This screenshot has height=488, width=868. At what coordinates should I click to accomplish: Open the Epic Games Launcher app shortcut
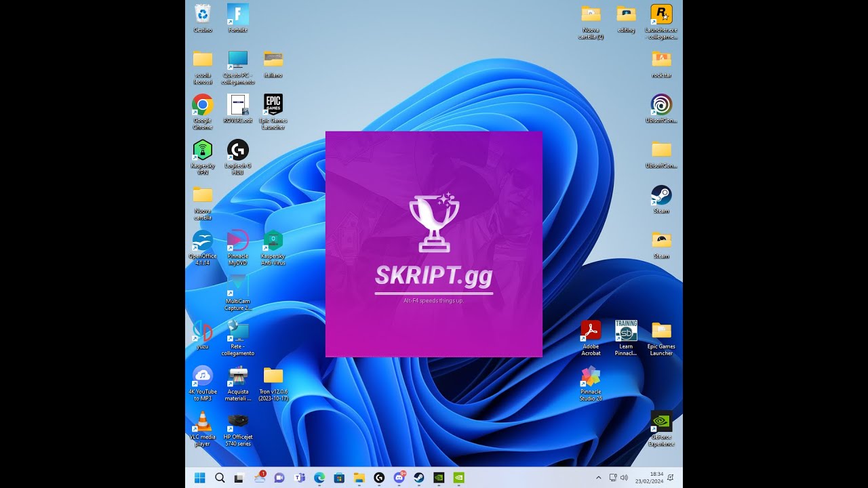tap(273, 112)
